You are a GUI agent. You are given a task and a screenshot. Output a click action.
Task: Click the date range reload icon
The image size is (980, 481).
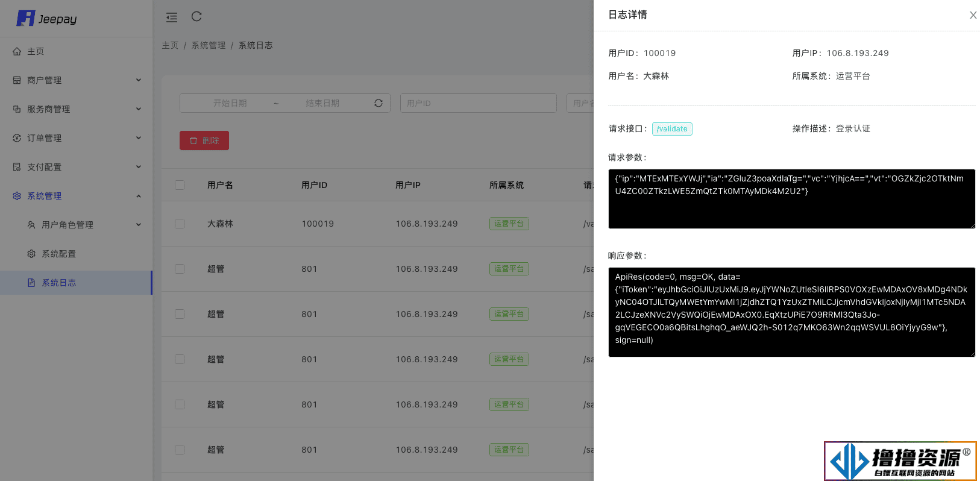378,103
